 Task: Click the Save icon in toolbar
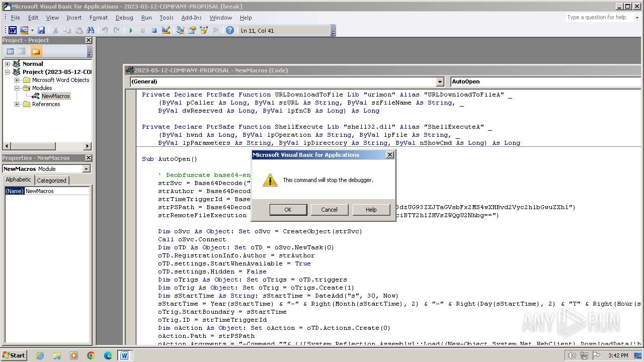(x=41, y=31)
